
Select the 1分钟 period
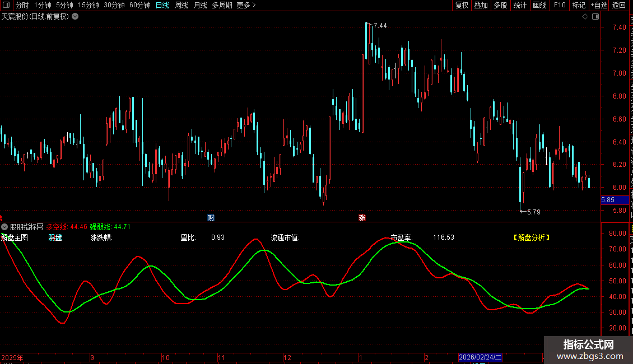tap(43, 5)
